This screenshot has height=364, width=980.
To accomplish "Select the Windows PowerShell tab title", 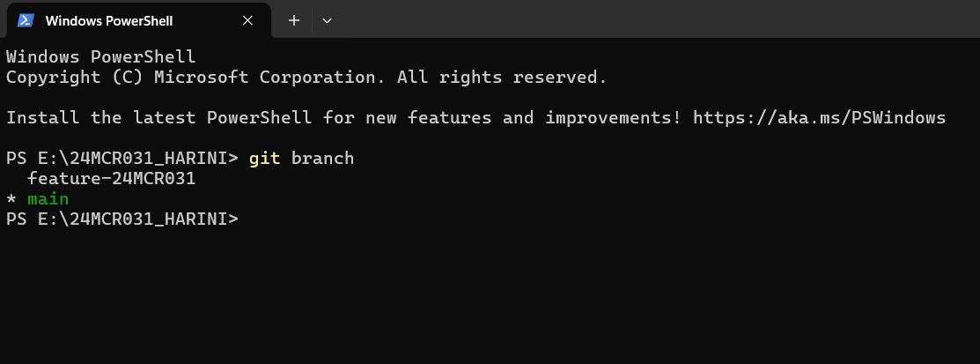I will [109, 20].
